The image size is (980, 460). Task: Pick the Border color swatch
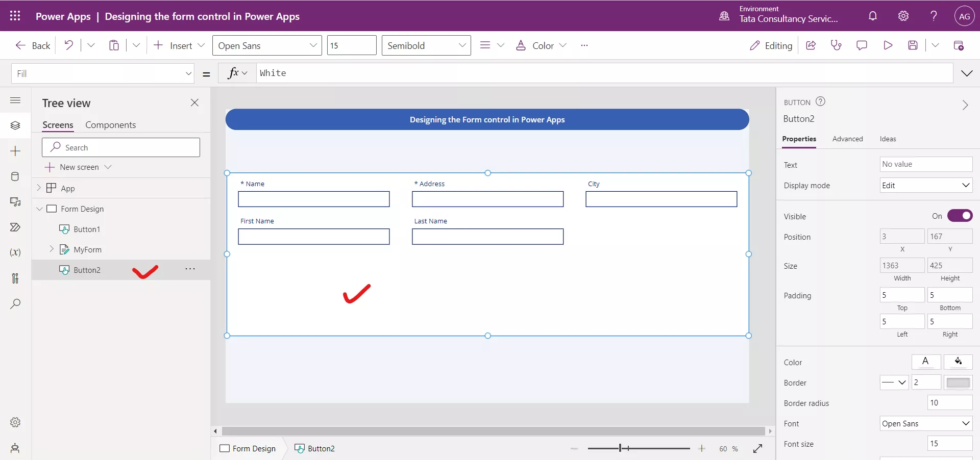pyautogui.click(x=958, y=382)
